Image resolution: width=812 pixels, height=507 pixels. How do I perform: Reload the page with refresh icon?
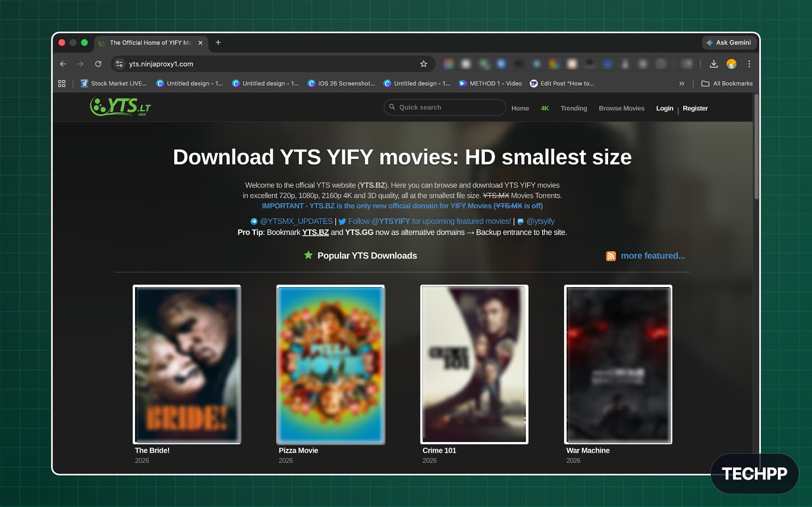click(x=98, y=64)
